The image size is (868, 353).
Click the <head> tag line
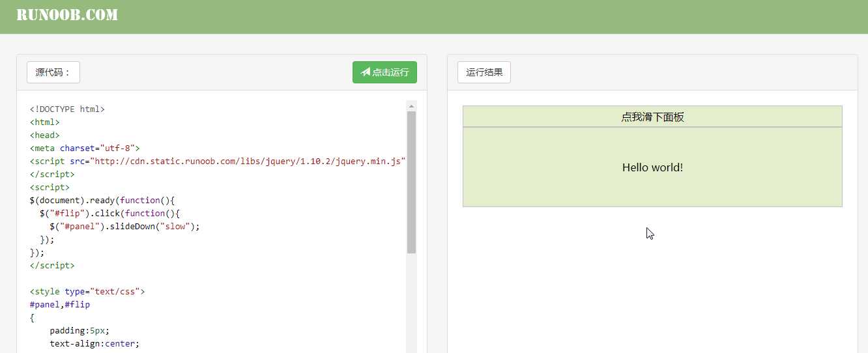[44, 135]
